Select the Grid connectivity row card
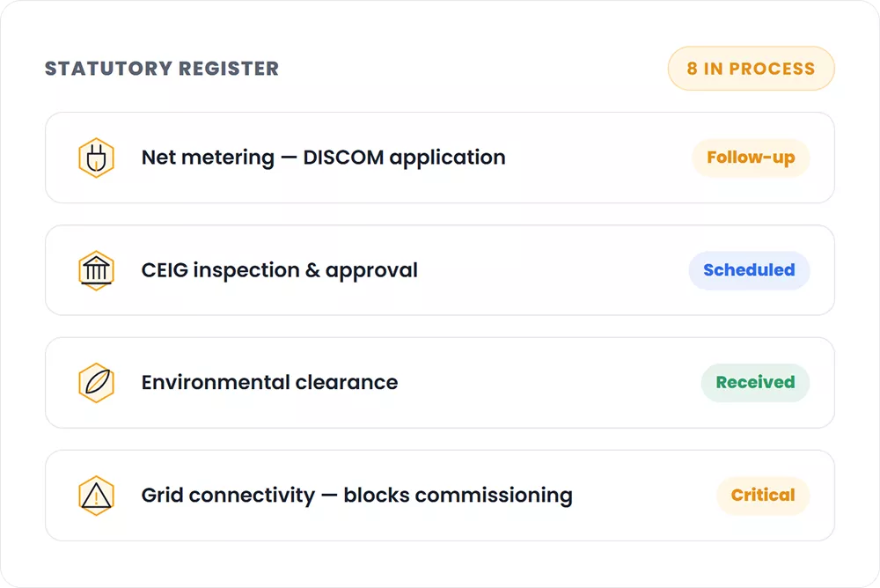The height and width of the screenshot is (588, 880). coord(440,496)
